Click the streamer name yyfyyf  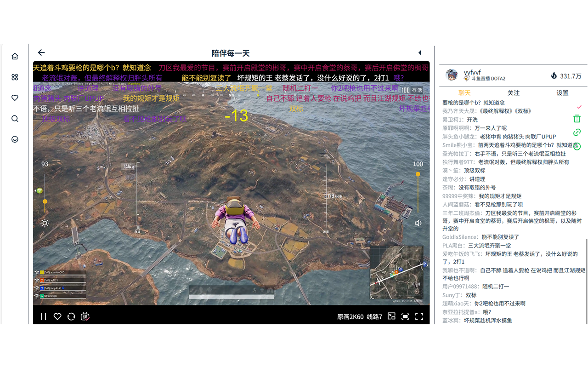(472, 72)
